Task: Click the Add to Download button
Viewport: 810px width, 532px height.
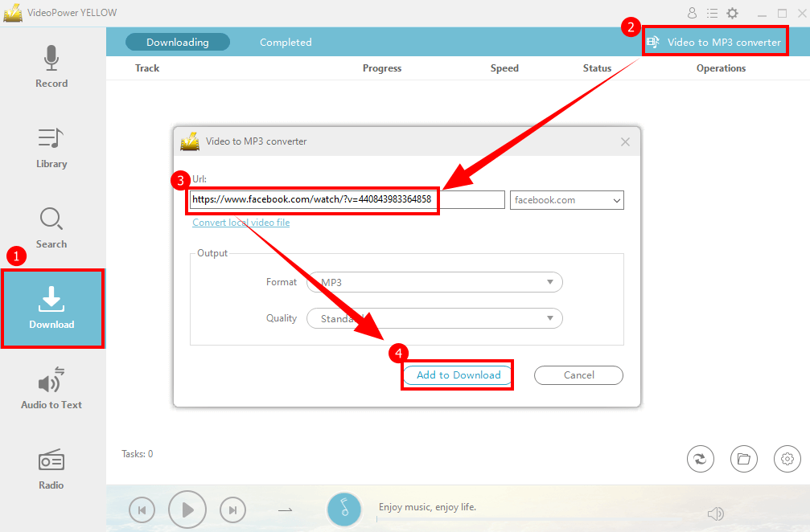Action: click(x=458, y=375)
